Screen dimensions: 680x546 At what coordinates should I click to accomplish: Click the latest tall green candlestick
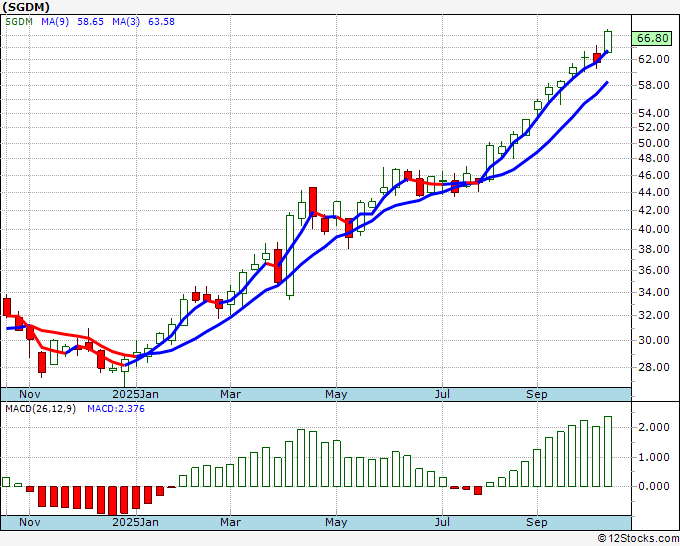coord(608,42)
